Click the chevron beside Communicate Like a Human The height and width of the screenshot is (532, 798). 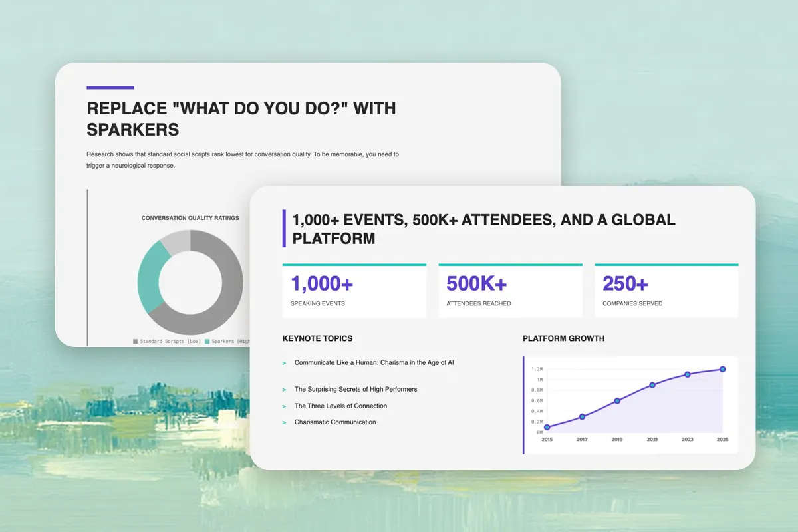point(285,363)
